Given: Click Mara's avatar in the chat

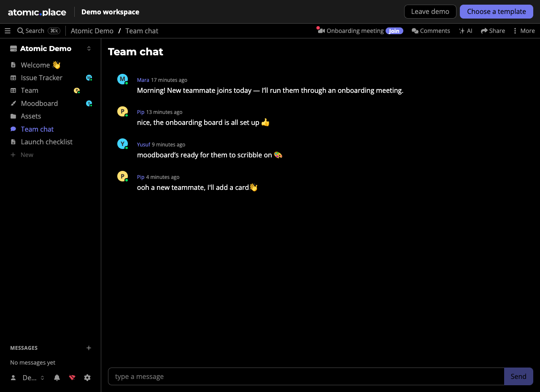Looking at the screenshot, I should click(122, 79).
